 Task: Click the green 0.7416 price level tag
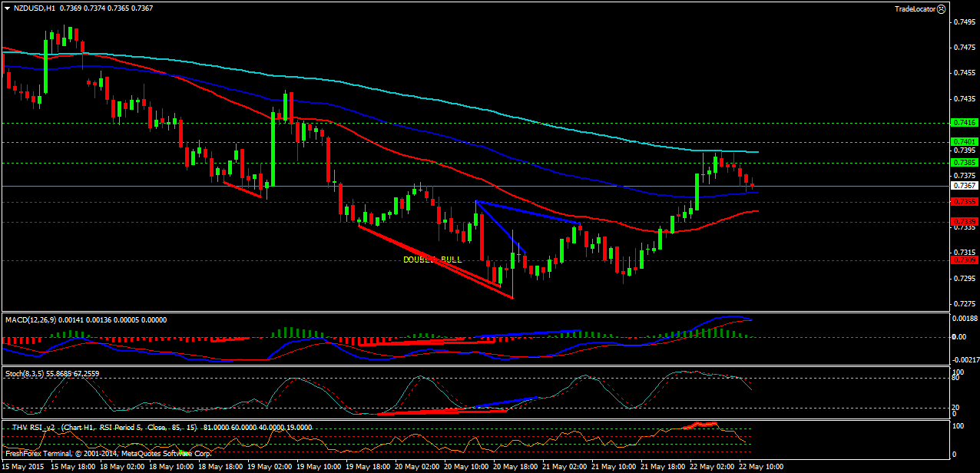pyautogui.click(x=964, y=122)
